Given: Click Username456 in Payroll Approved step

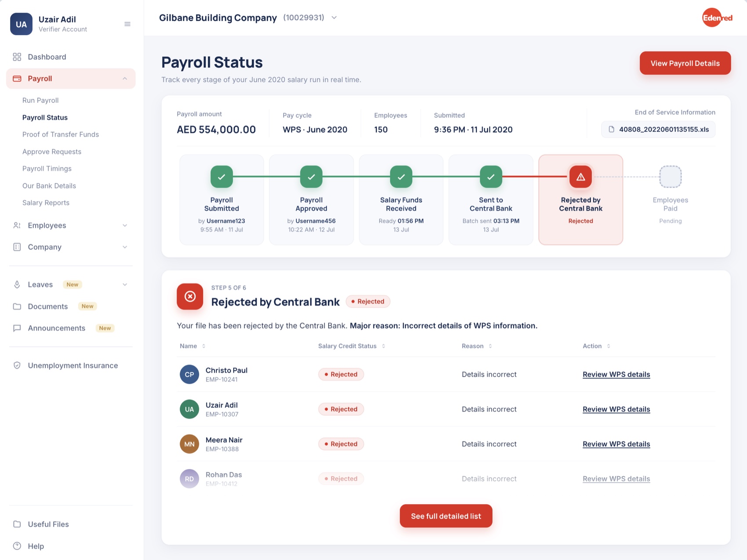Looking at the screenshot, I should (x=315, y=221).
